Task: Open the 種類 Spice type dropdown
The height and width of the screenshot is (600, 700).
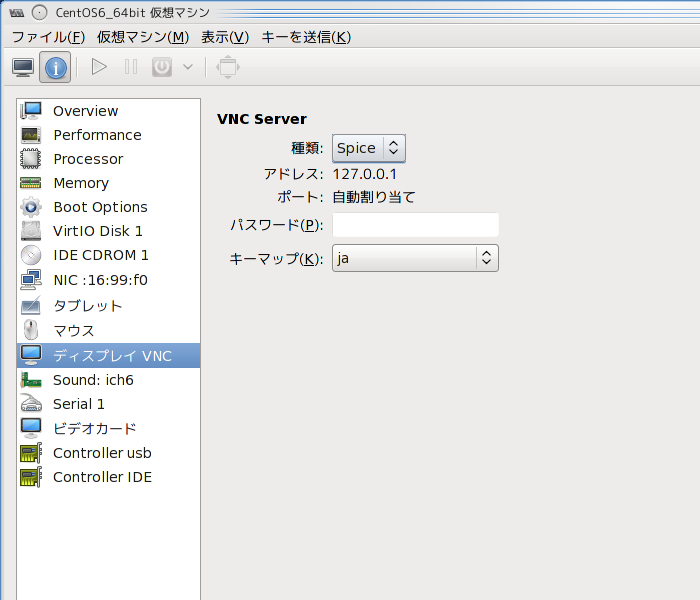Action: pos(369,148)
